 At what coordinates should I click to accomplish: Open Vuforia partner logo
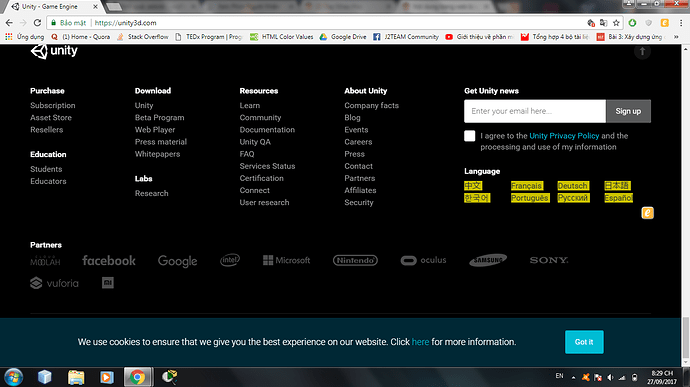[54, 283]
